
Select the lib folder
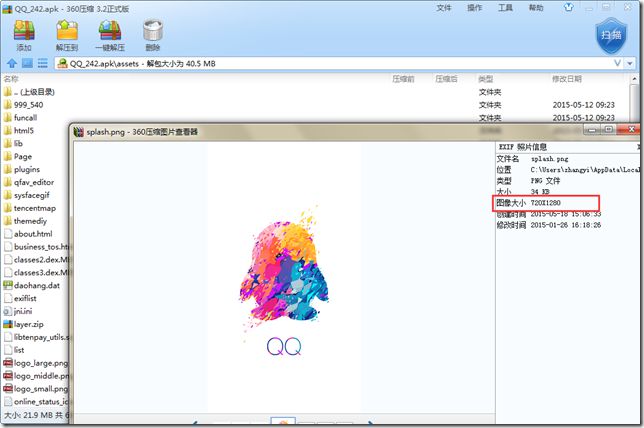13,143
